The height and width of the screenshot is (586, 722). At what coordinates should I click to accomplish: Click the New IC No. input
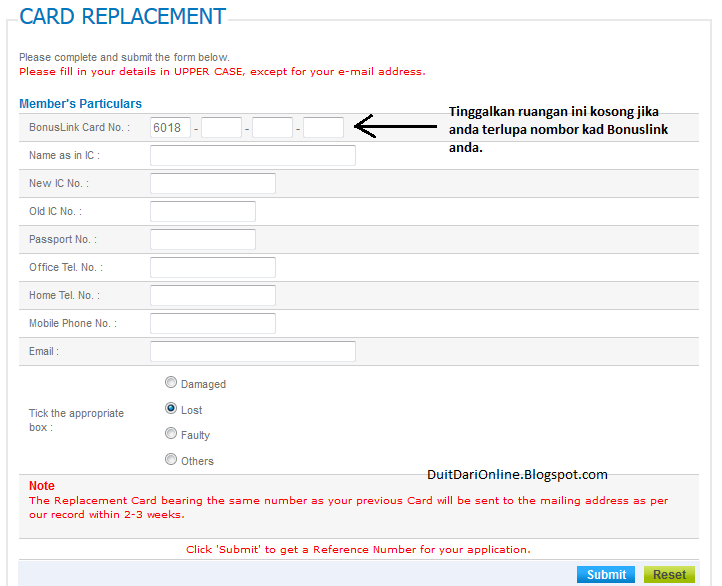tap(213, 184)
